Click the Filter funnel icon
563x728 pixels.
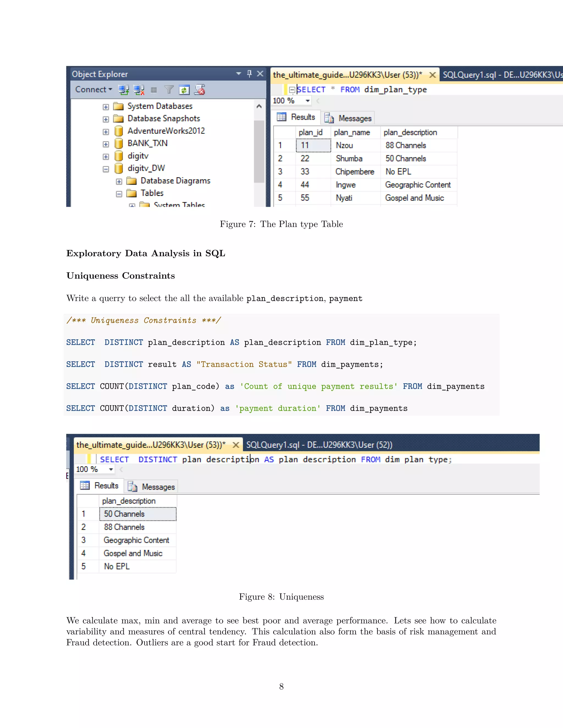(169, 89)
